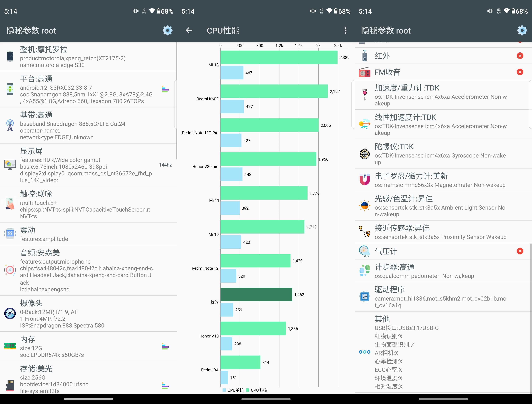Tap the 线性加速度计 motion icon
532x404 pixels.
[x=365, y=124]
